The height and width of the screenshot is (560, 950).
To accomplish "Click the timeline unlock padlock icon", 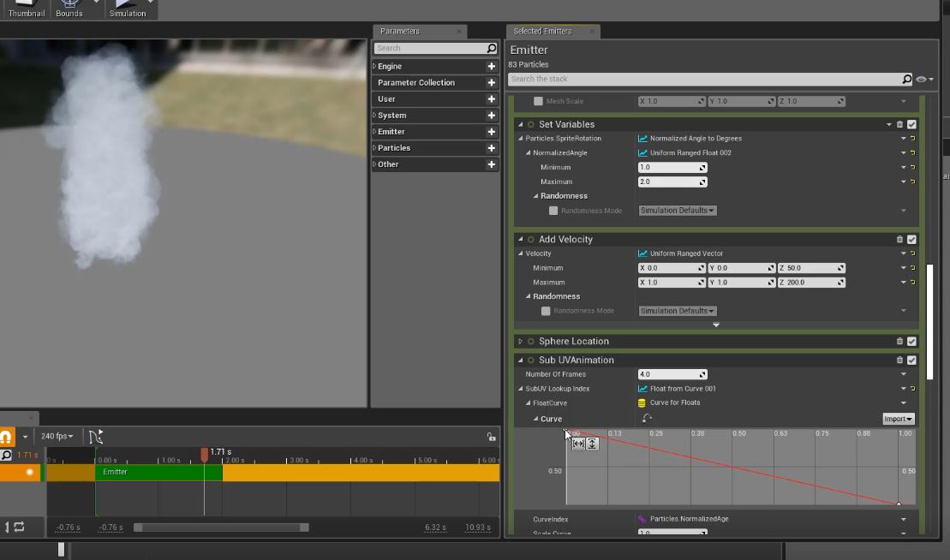I will [x=490, y=437].
